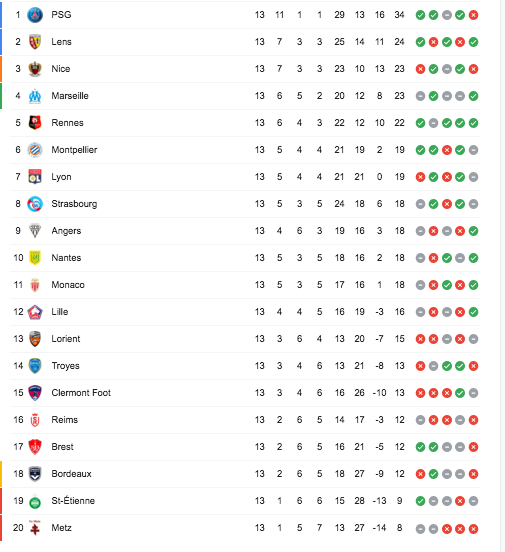Click the Troyes club crest
505x552 pixels.
pos(35,366)
